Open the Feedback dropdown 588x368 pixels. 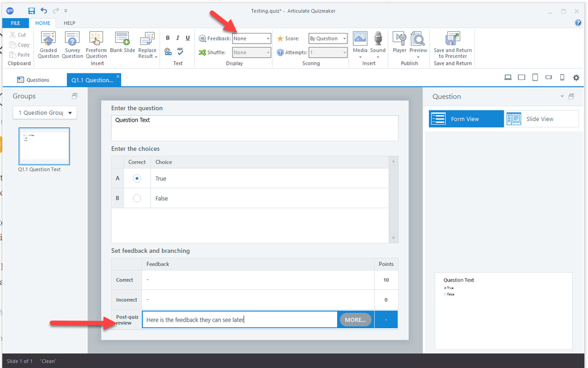pyautogui.click(x=251, y=38)
